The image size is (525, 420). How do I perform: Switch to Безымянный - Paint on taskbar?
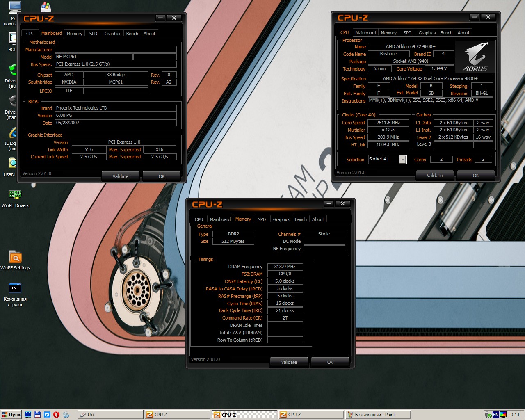tap(378, 415)
